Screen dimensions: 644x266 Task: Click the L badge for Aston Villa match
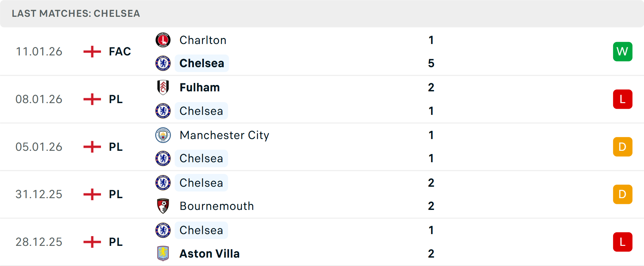tap(623, 242)
